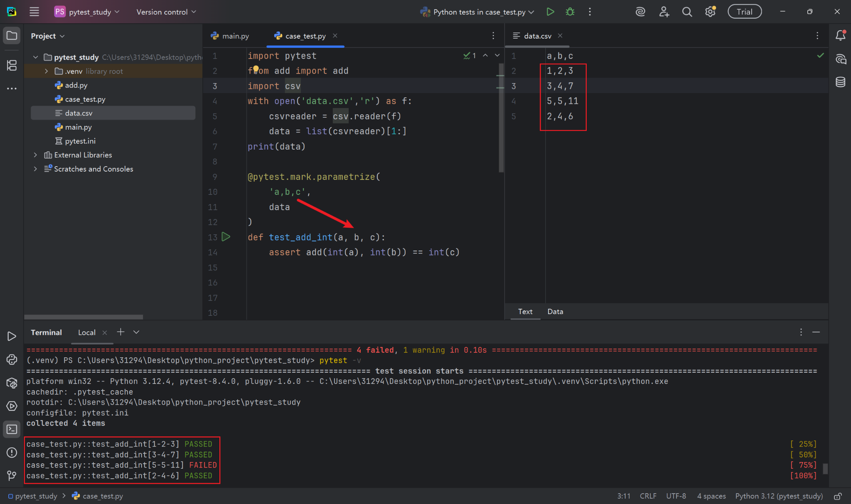Open the Database tool window icon
851x504 pixels.
840,82
